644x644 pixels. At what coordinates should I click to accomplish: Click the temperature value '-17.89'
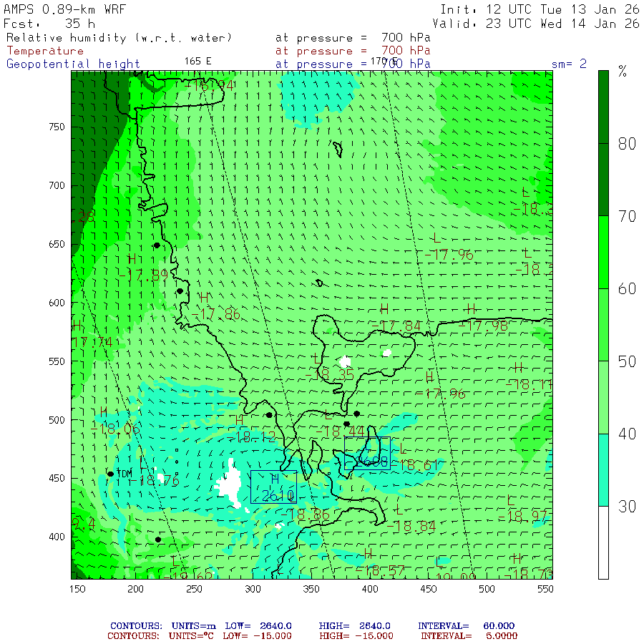pyautogui.click(x=143, y=275)
